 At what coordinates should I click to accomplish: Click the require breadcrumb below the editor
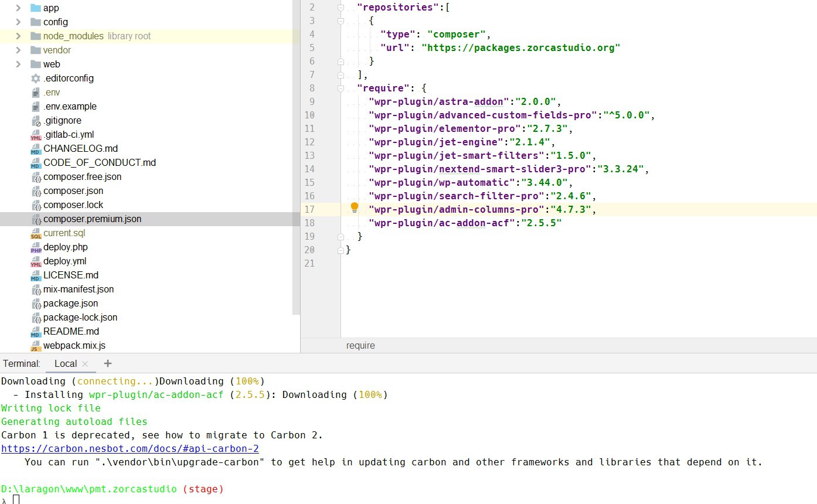coord(360,345)
